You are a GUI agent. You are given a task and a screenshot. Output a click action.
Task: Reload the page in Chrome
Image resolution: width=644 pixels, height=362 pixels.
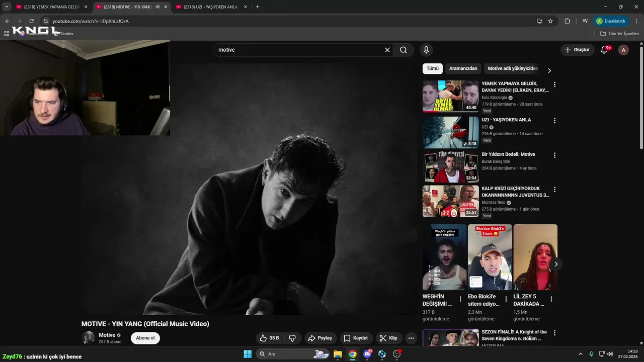click(31, 21)
